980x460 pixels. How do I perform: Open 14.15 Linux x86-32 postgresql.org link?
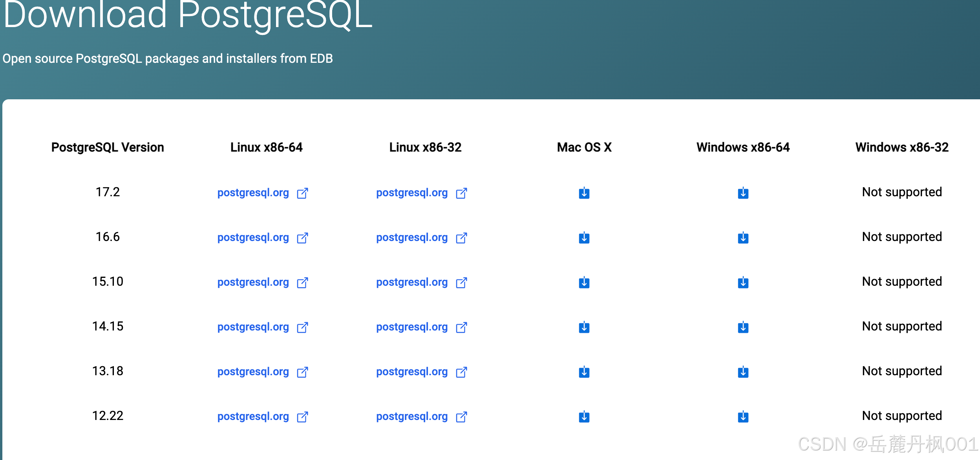pyautogui.click(x=412, y=327)
